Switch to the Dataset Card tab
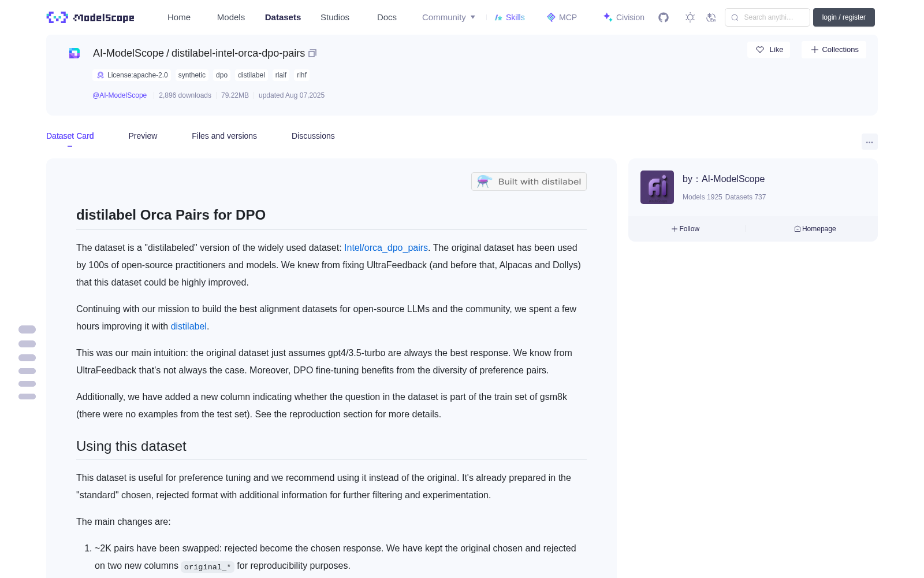Screen dimensions: 924x578 (x=70, y=136)
